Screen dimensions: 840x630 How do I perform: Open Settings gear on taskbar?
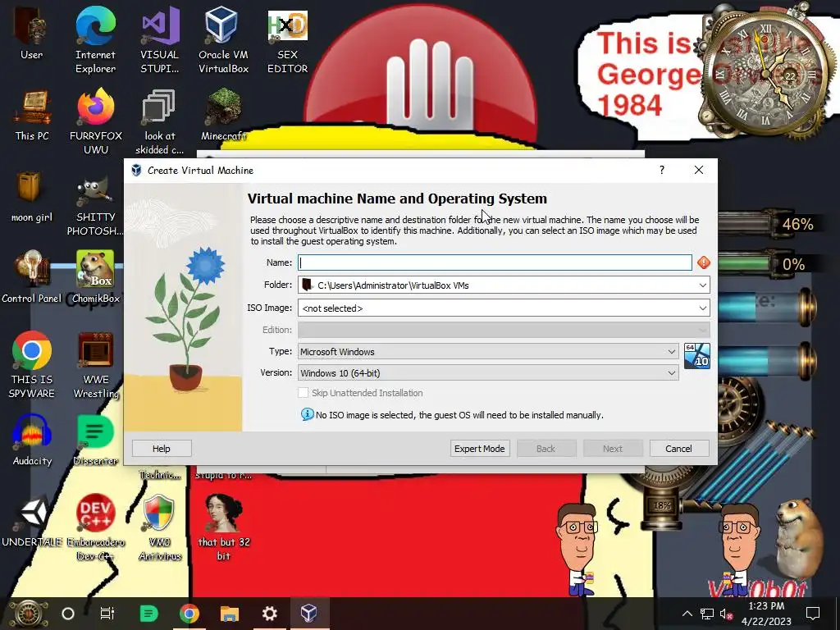pyautogui.click(x=269, y=614)
